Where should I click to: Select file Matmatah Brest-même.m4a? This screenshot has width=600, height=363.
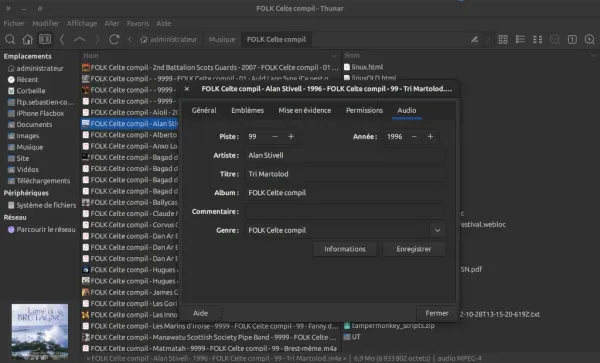209,348
